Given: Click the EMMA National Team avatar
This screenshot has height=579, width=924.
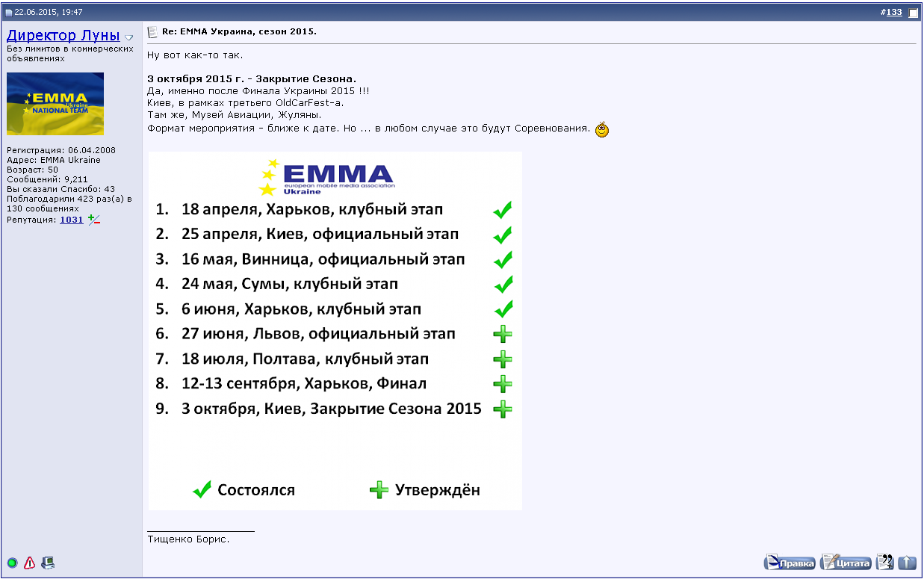Looking at the screenshot, I should (x=55, y=104).
